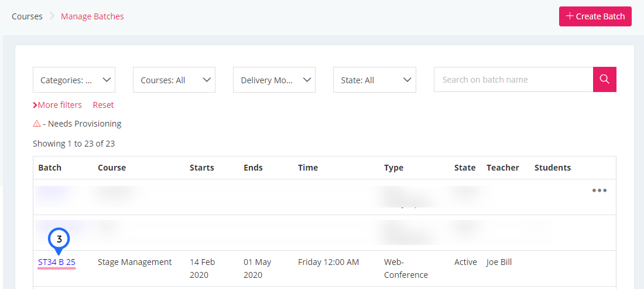Go to Courses in the breadcrumb
The width and height of the screenshot is (644, 289).
(x=27, y=16)
